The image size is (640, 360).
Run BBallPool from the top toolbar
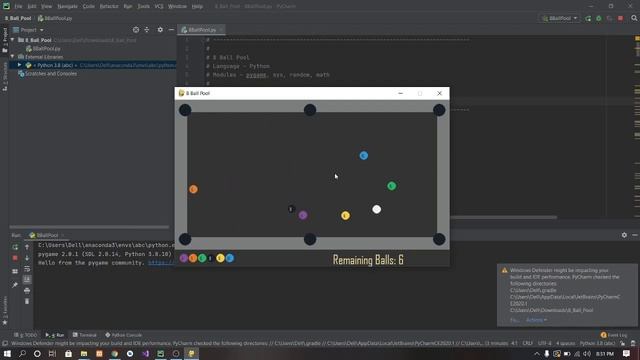[x=588, y=18]
